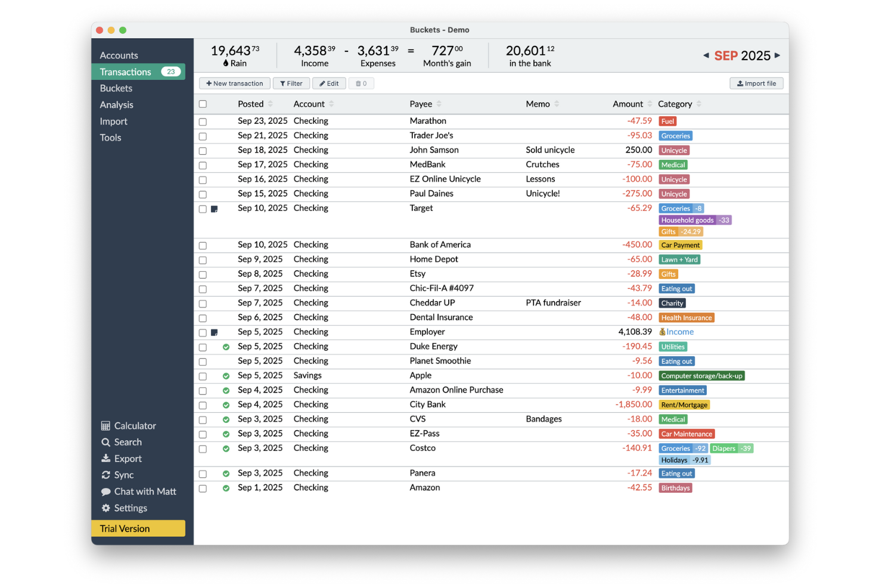Switch to the Buckets section

click(116, 88)
